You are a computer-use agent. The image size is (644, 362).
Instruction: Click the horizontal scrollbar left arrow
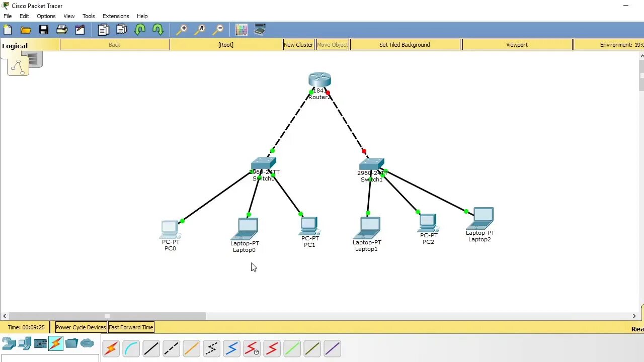(x=5, y=316)
